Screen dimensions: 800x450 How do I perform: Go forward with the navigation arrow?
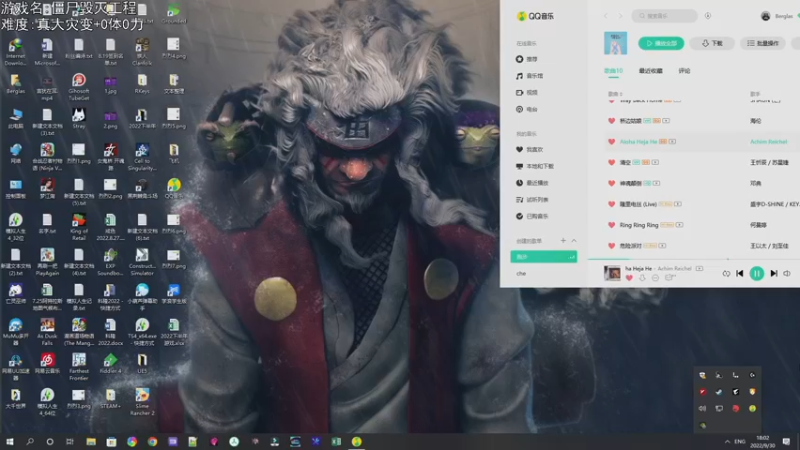point(620,16)
